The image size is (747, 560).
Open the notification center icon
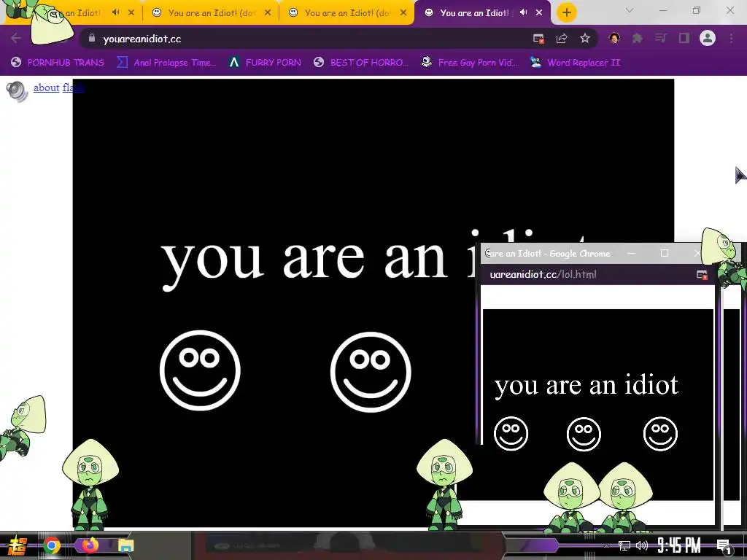(724, 546)
